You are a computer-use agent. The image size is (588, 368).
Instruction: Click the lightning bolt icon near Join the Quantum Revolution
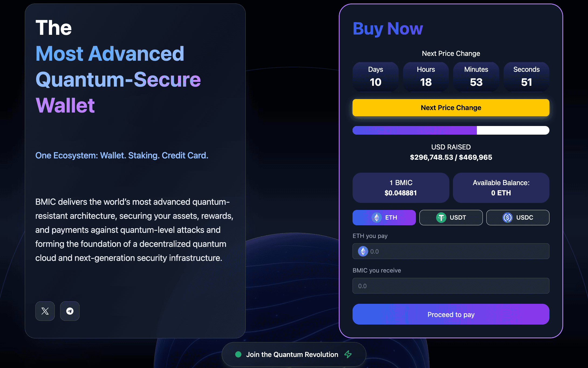pos(348,354)
